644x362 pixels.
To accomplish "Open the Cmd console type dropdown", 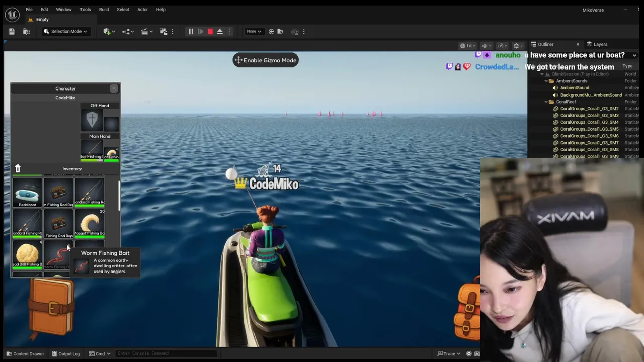I will 99,354.
